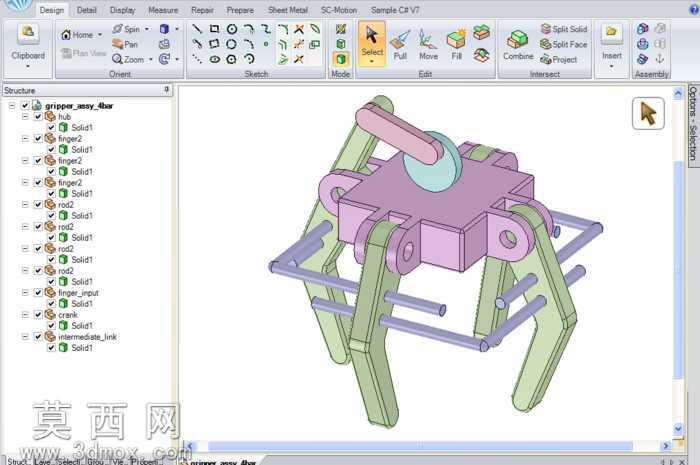
Task: Open the Clipboard dropdown arrow
Action: 28,66
